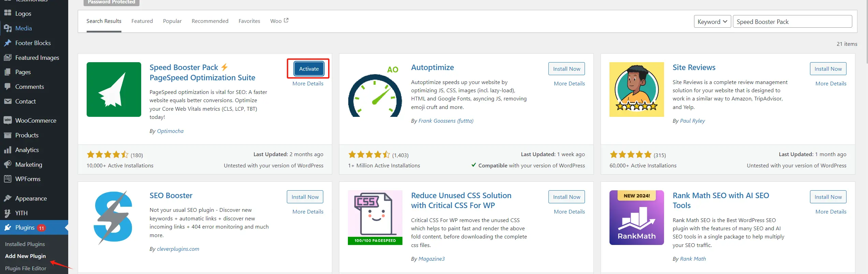Click the Contact envelope icon
Viewport: 868px width, 274px height.
pyautogui.click(x=8, y=101)
